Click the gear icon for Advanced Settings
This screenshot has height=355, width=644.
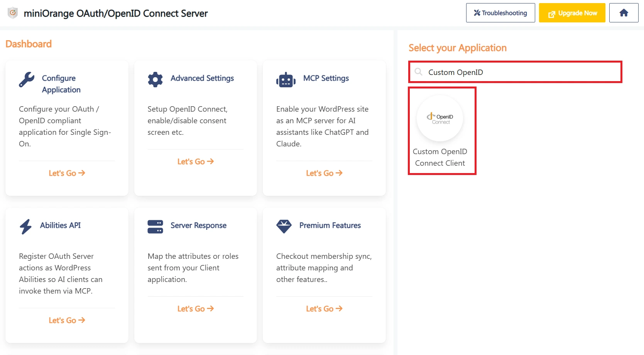coord(155,80)
